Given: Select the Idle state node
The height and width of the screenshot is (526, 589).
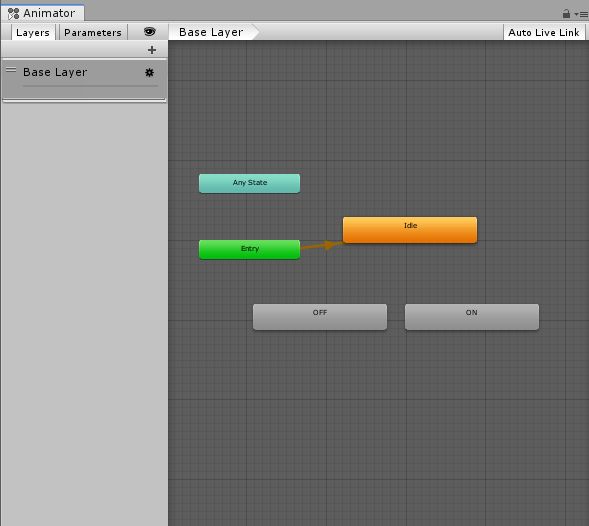Looking at the screenshot, I should 410,230.
